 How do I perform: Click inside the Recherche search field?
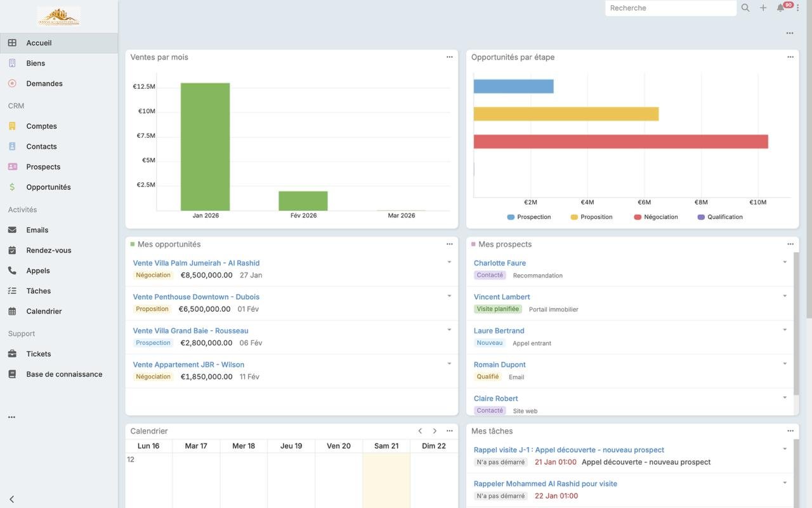pyautogui.click(x=671, y=8)
